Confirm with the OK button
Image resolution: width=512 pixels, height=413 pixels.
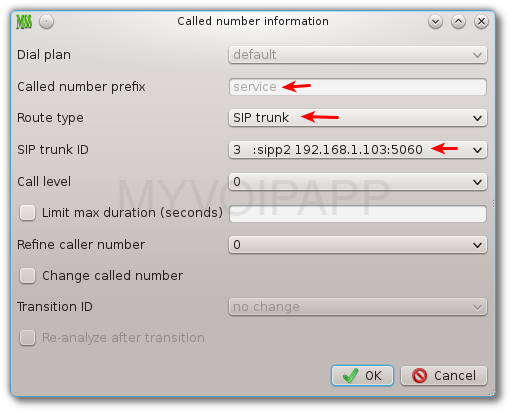(x=362, y=376)
